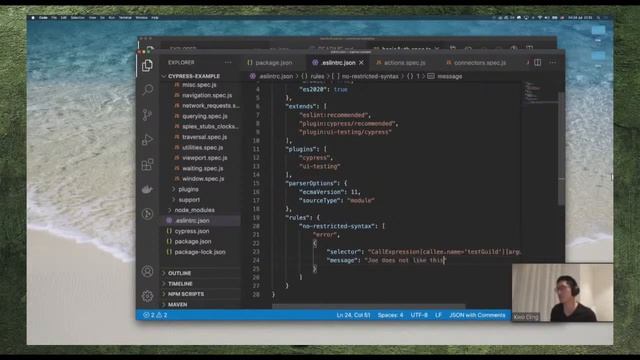Image resolution: width=640 pixels, height=360 pixels.
Task: Open cypress.json in the file tree
Action: click(192, 231)
